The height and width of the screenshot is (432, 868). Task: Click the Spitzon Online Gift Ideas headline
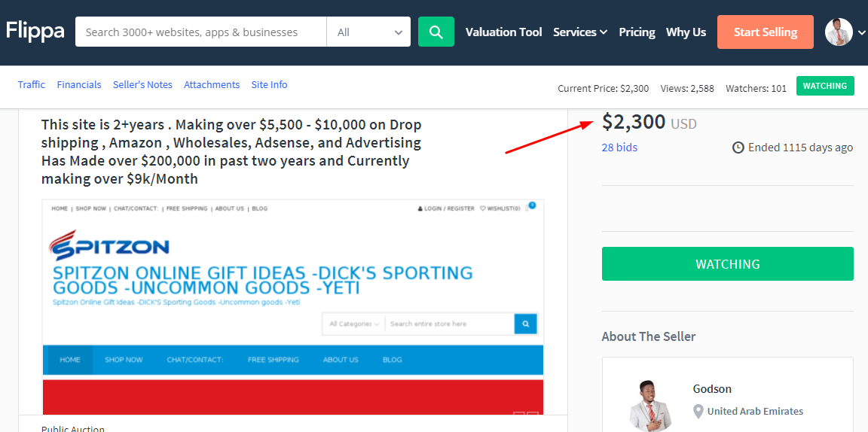coord(263,281)
